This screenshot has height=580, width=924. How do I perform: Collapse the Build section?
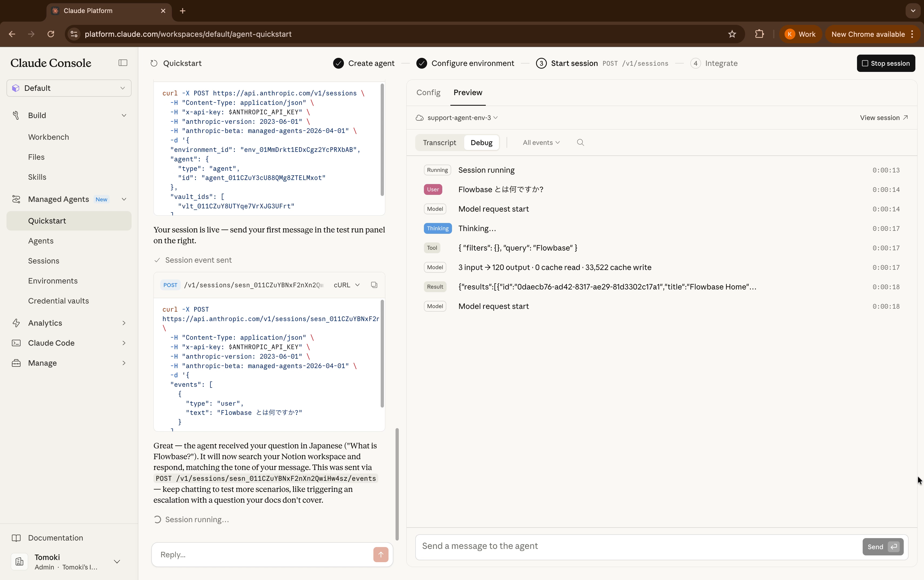124,115
